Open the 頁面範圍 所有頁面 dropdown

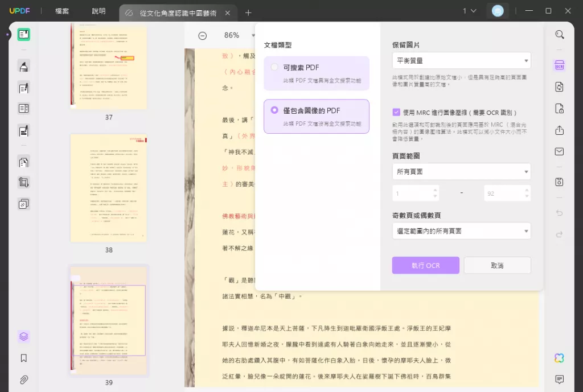461,172
